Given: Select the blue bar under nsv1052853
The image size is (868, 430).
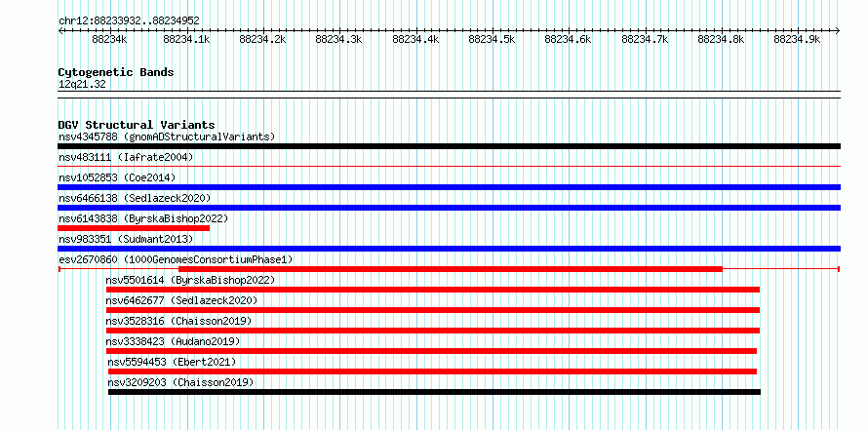Looking at the screenshot, I should (x=449, y=187).
